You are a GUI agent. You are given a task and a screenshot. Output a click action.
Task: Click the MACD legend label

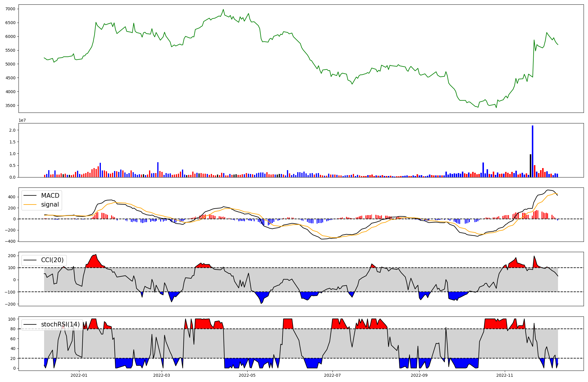click(50, 196)
